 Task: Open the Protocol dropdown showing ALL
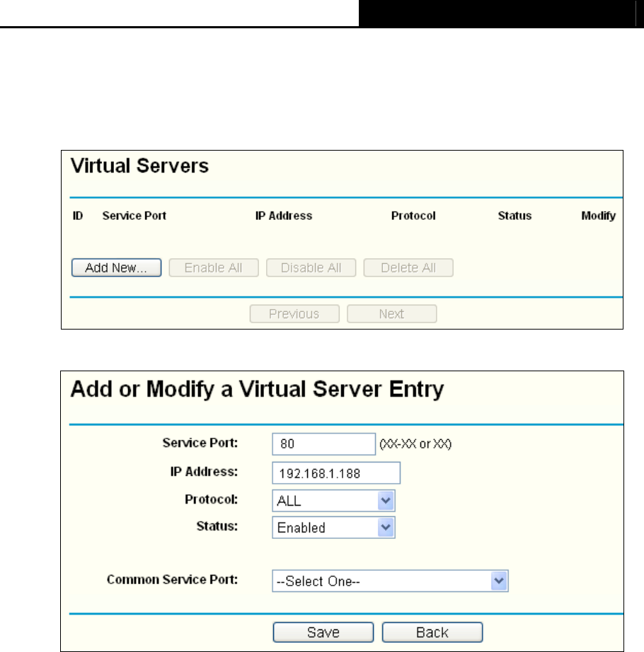[x=333, y=501]
